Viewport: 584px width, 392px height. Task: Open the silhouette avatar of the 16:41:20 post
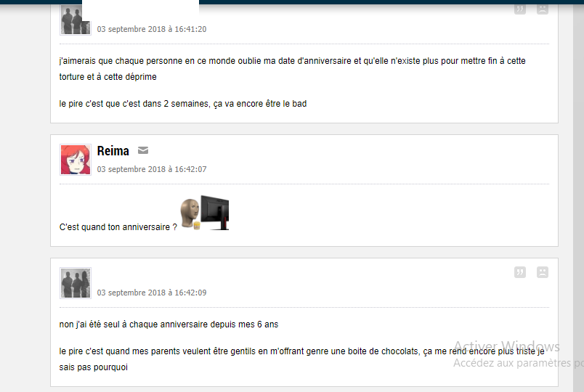76,20
